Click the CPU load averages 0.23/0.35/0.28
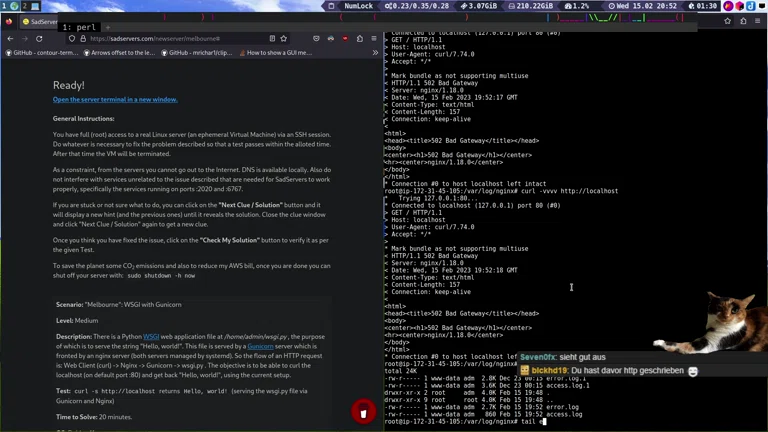768x432 pixels. click(x=416, y=6)
